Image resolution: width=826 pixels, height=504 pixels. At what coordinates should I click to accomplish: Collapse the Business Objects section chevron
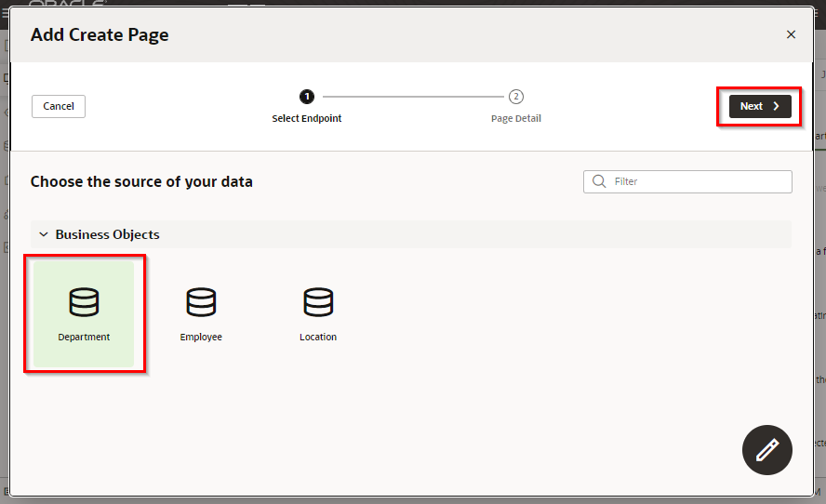[x=43, y=234]
